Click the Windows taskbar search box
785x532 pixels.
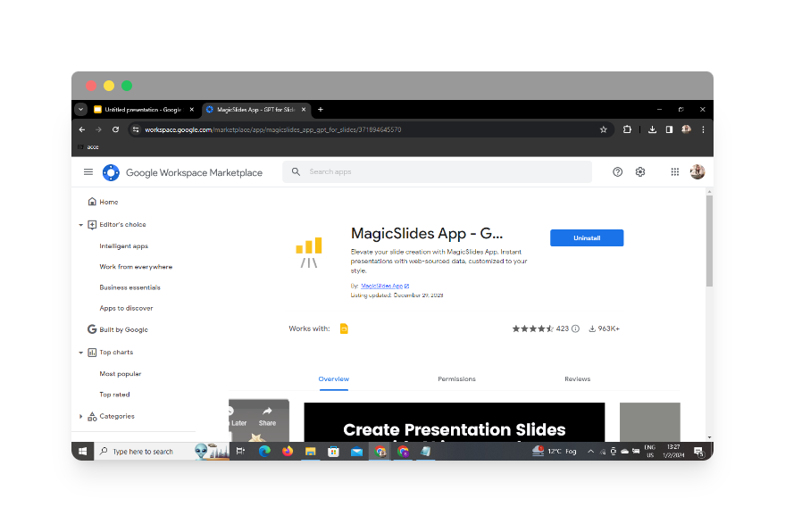(x=144, y=452)
